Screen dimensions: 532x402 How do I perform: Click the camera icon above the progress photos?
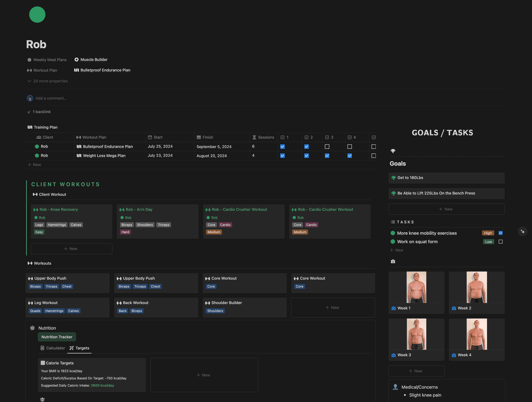coord(393,261)
